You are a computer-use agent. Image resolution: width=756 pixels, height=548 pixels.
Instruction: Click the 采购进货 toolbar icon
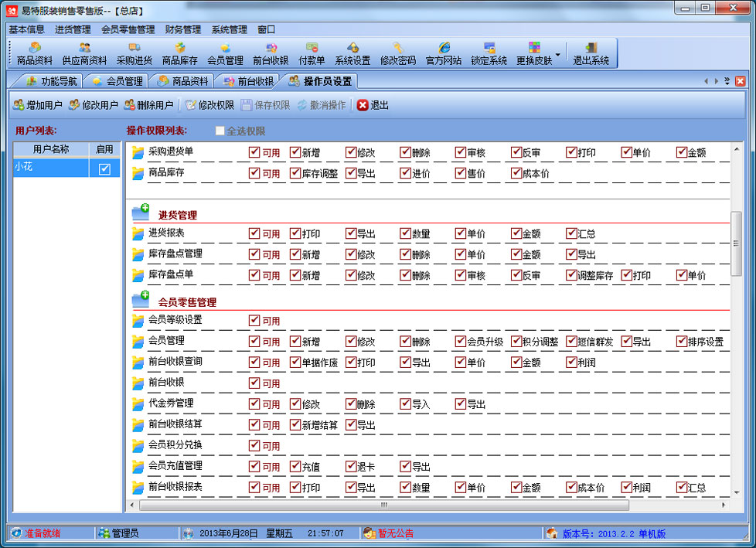[135, 53]
